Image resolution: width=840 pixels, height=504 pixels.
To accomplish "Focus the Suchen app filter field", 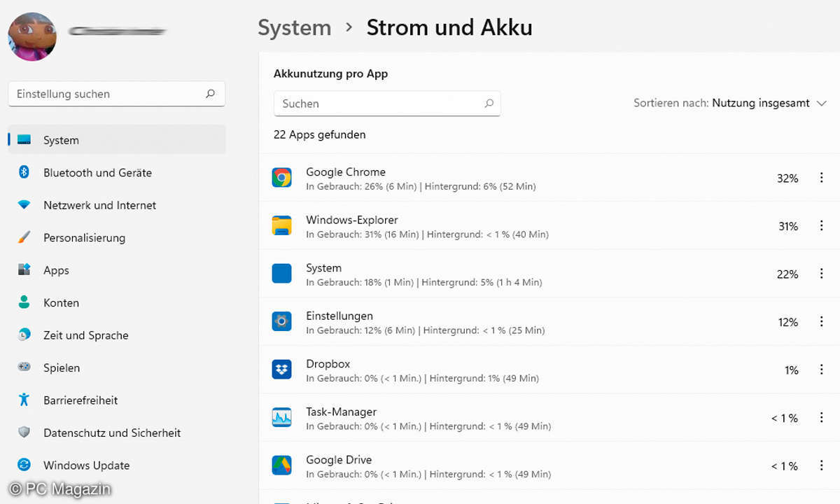I will click(387, 104).
